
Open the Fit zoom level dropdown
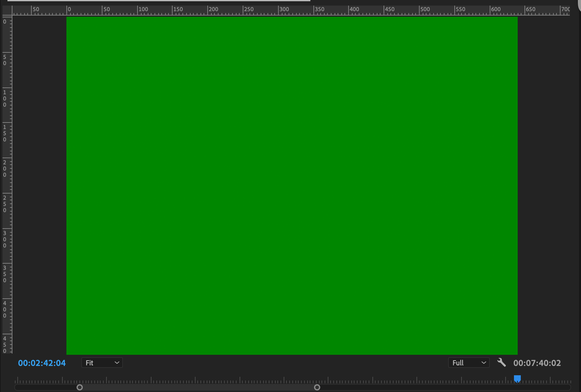point(102,363)
